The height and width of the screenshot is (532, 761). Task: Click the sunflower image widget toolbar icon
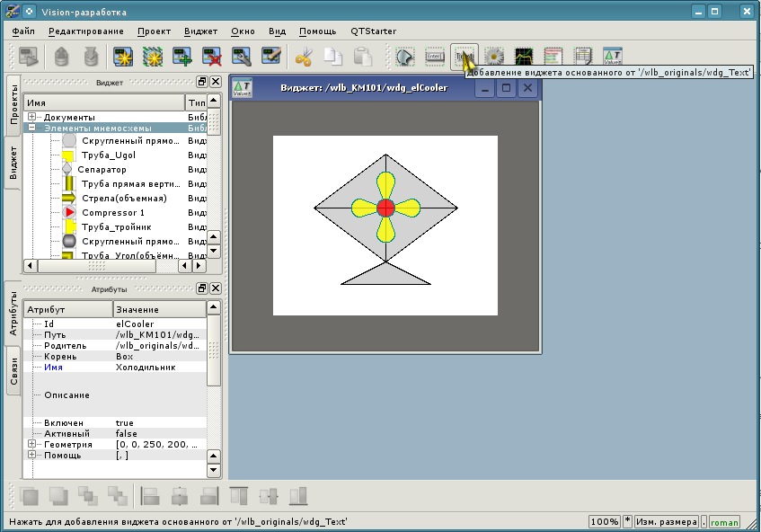click(x=493, y=57)
